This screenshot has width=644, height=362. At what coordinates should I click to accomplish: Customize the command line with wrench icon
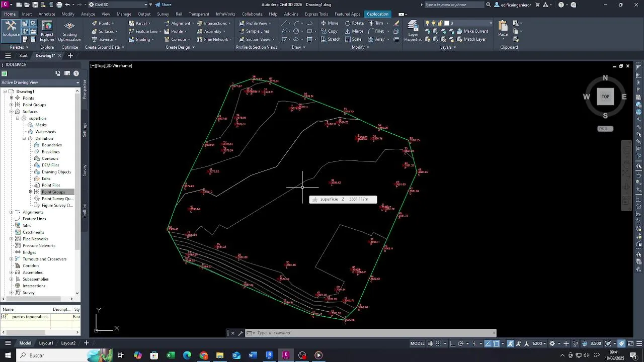tap(240, 333)
